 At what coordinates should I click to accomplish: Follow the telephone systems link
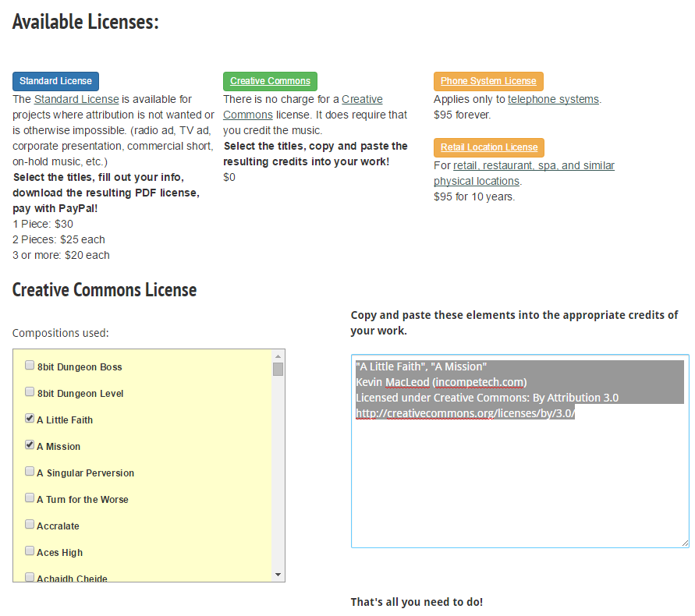point(553,99)
